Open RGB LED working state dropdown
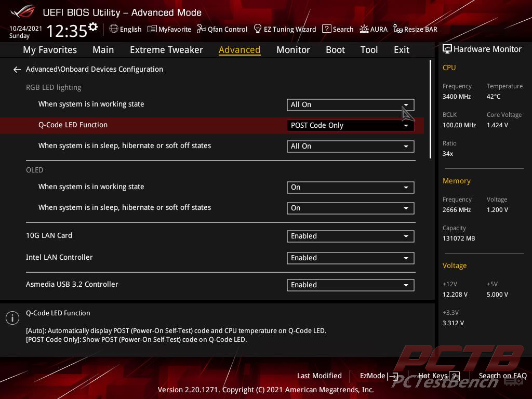The image size is (532, 399). [351, 105]
